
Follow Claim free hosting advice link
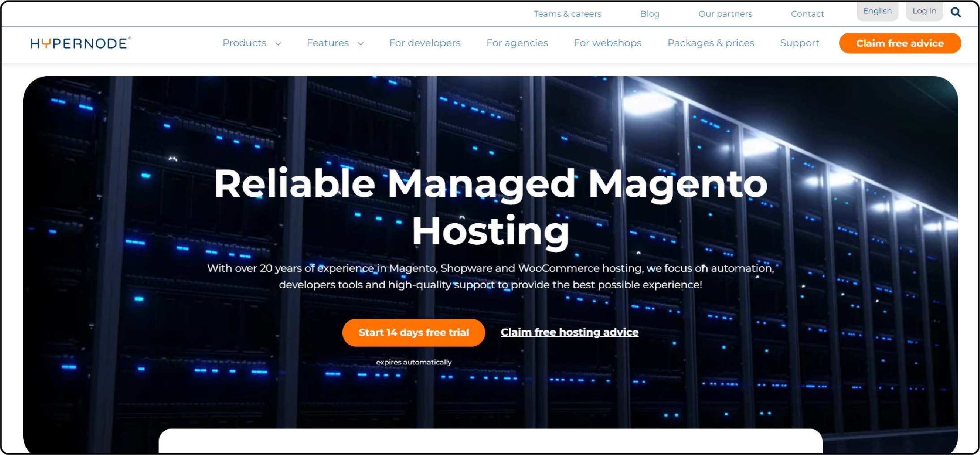point(569,332)
